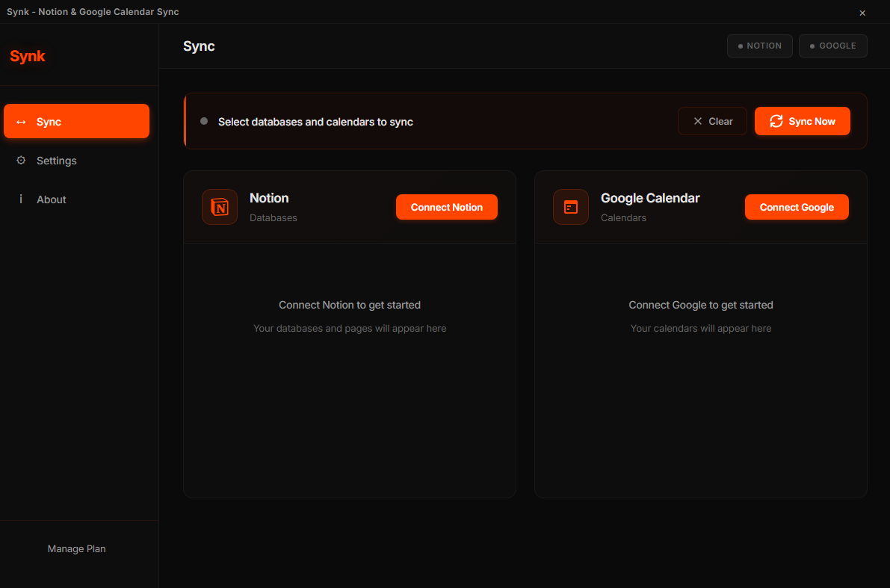Viewport: 890px width, 588px height.
Task: Start syncing with the Sync Now button
Action: click(x=802, y=120)
